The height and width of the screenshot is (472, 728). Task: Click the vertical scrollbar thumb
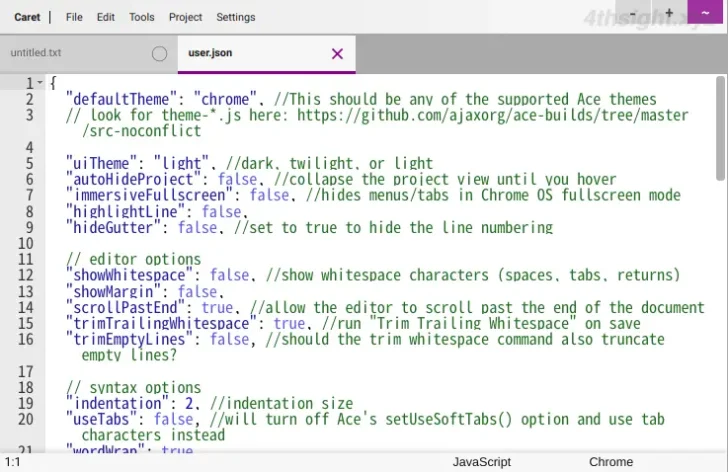[720, 128]
